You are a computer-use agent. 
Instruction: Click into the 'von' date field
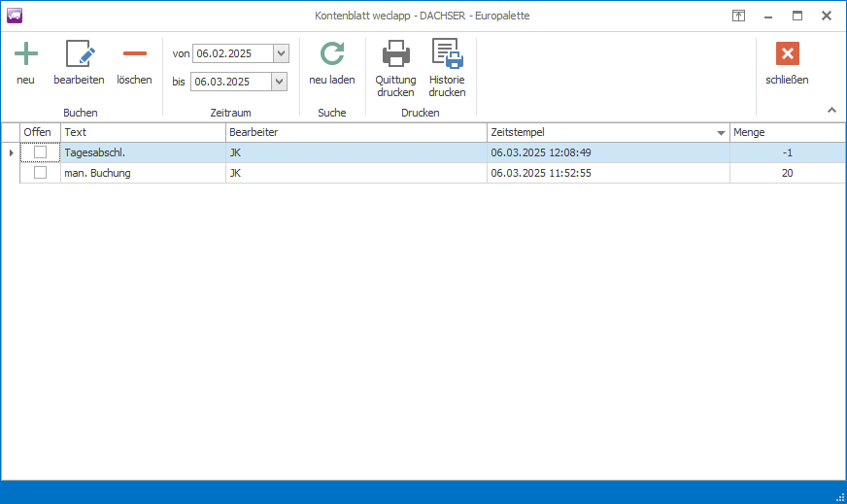(232, 53)
